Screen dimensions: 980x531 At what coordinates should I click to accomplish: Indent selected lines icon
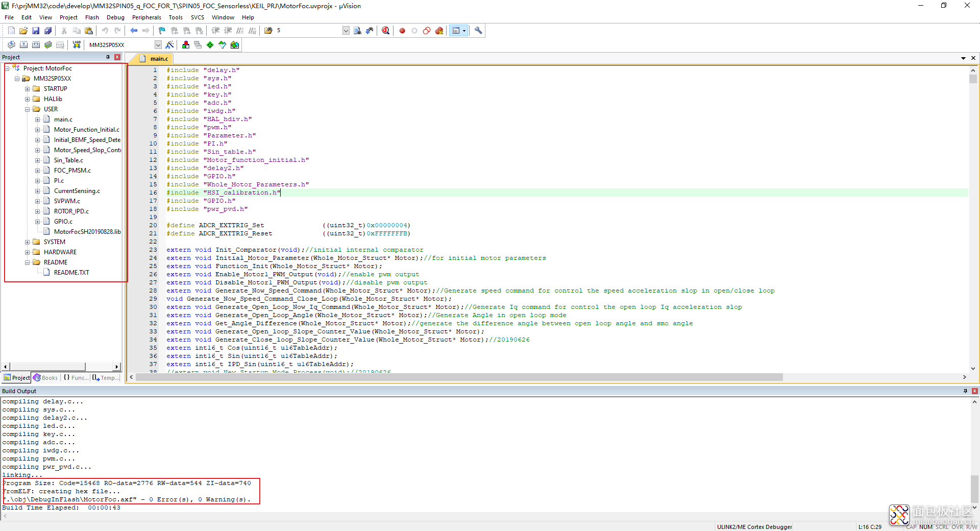(215, 31)
